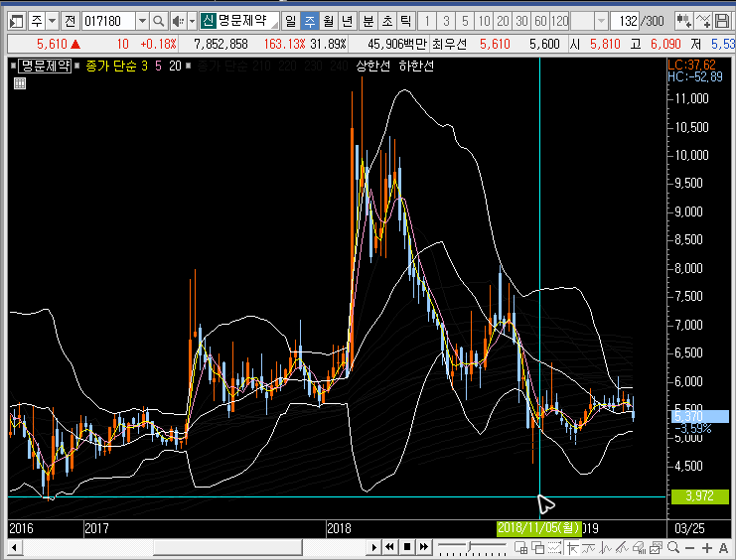
Task: Select the 20 interval button
Action: [503, 21]
